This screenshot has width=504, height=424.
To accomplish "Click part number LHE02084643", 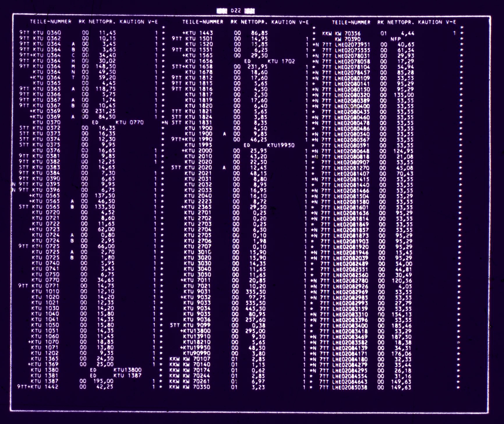I will coord(350,382).
